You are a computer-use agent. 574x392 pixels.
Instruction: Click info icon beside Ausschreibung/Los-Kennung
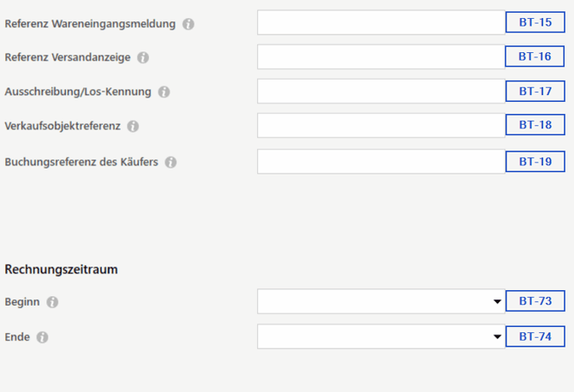pos(164,92)
